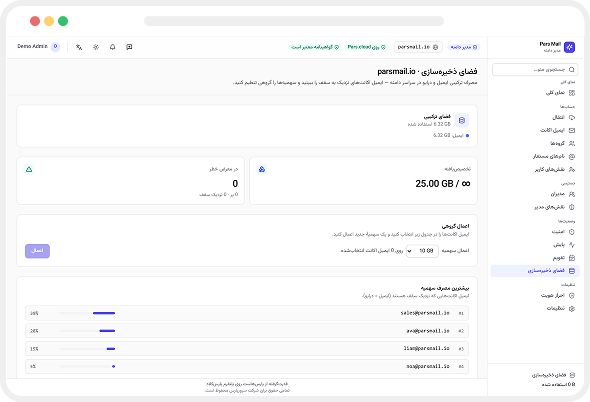Click the cloud migration sidebar icon

point(572,118)
